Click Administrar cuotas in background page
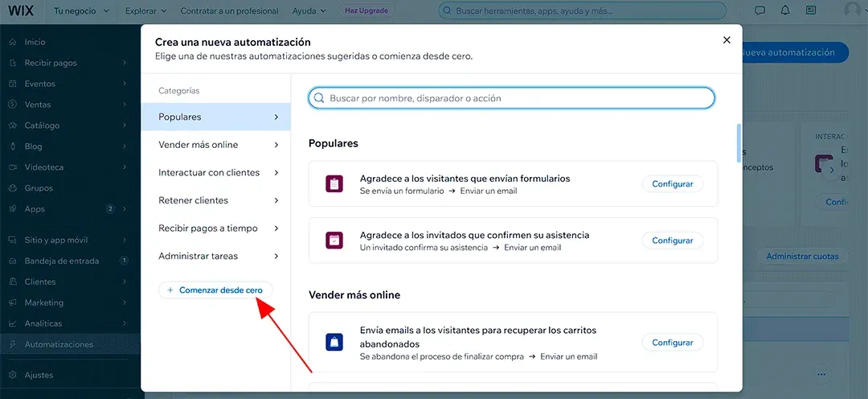The width and height of the screenshot is (868, 399). (x=802, y=257)
